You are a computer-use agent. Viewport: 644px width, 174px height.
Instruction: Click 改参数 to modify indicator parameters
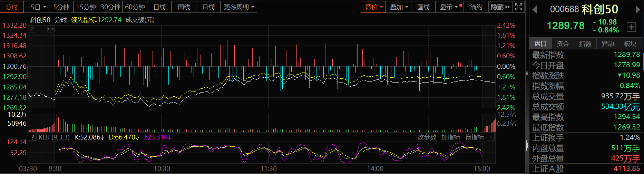(x=427, y=137)
